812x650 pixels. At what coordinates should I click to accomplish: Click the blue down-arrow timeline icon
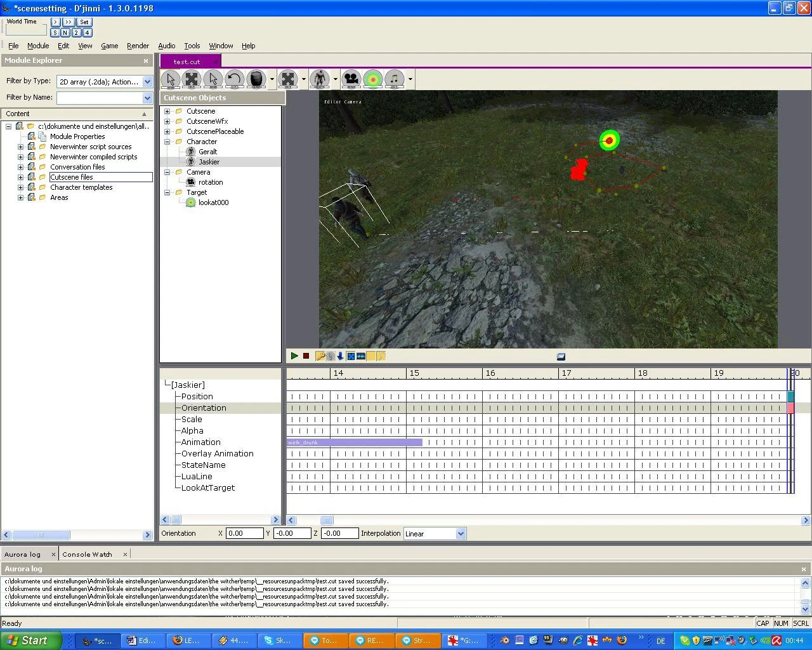click(340, 356)
